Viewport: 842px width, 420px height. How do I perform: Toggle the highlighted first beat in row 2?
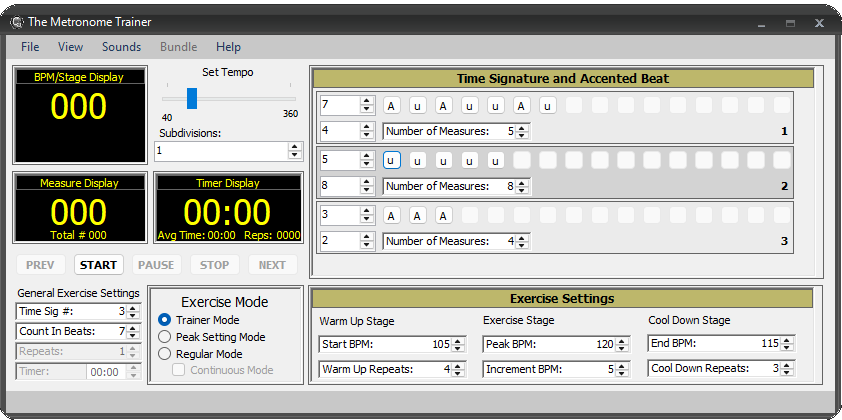[x=391, y=161]
